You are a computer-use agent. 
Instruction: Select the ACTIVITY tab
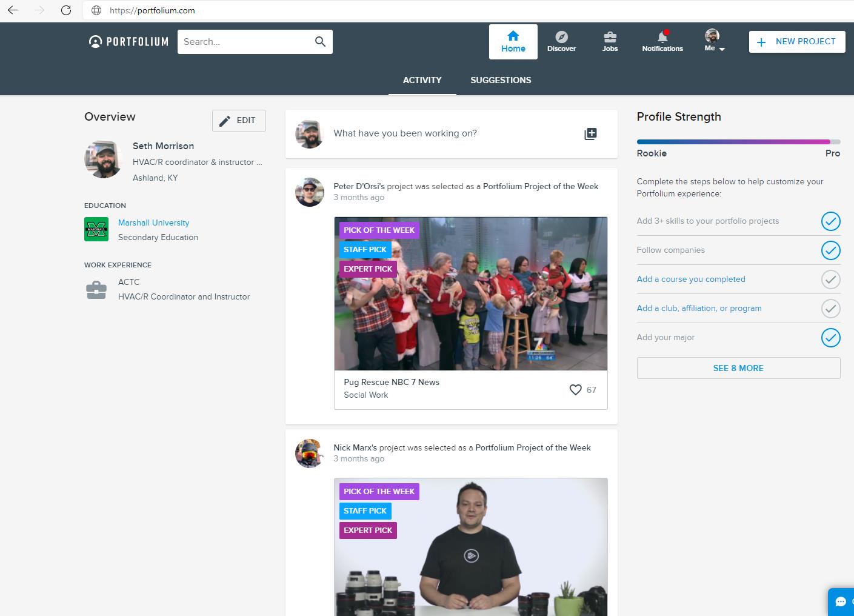point(422,80)
